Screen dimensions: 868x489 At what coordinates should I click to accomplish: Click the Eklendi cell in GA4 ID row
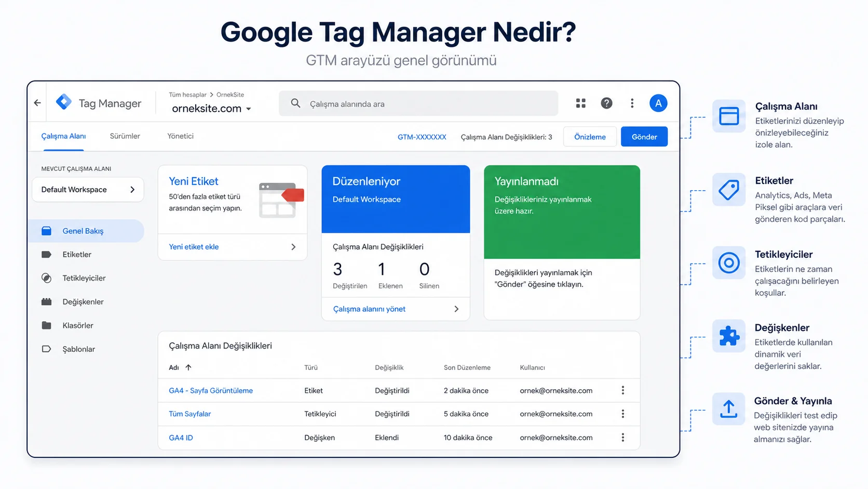pos(387,438)
